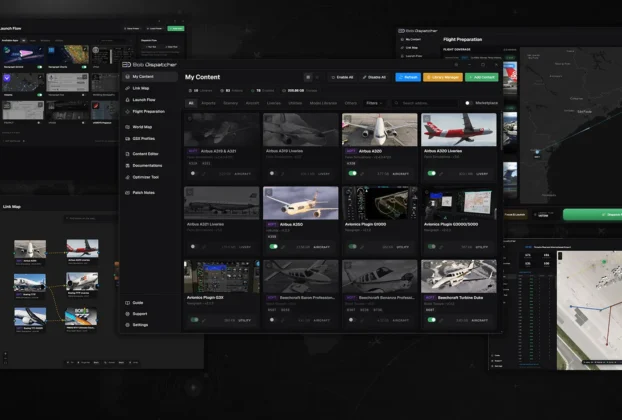Click the pencil edit icon on Avionics Plugin G1000 card
This screenshot has height=420, width=622.
click(x=362, y=247)
